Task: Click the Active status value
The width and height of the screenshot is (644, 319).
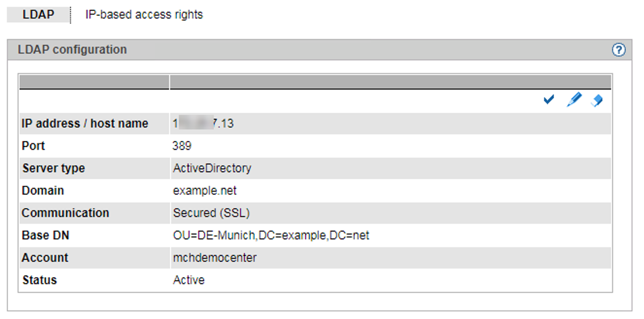Action: [x=189, y=280]
